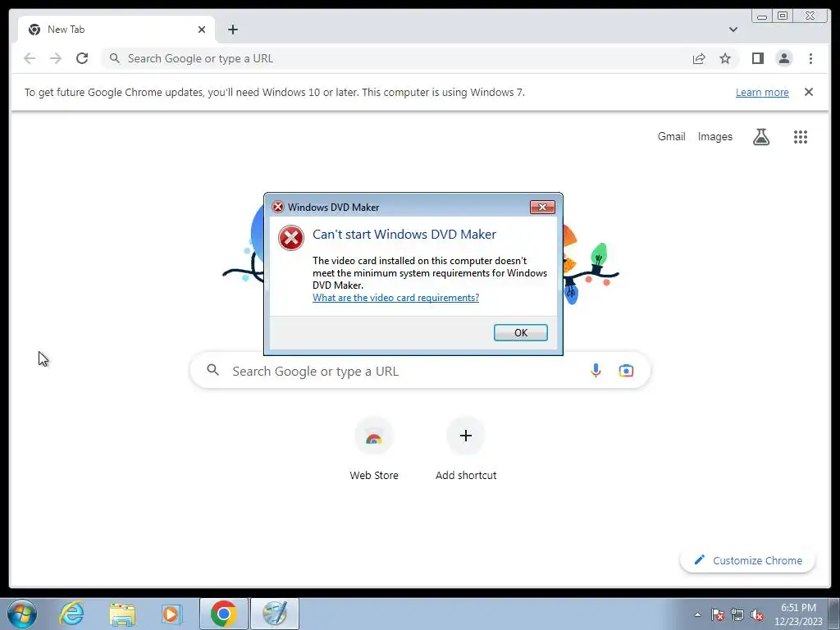Dismiss the Windows 7 update notice
840x630 pixels.
[808, 92]
